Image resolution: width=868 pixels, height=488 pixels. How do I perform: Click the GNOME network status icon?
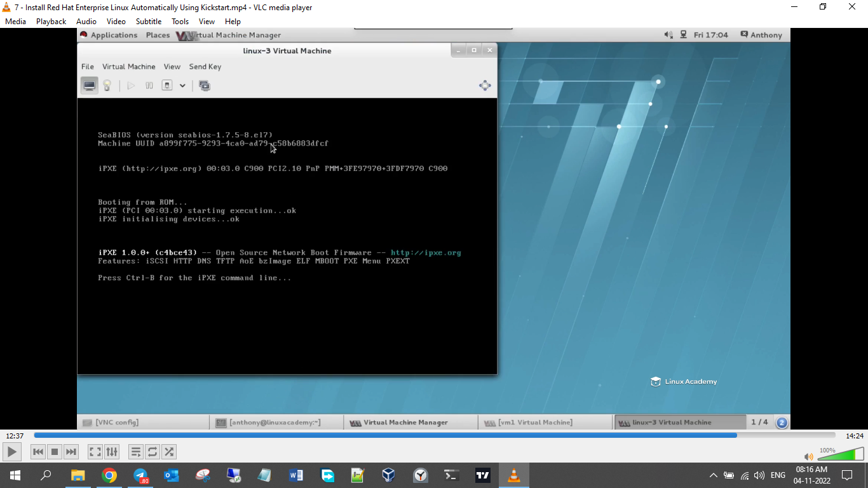684,35
